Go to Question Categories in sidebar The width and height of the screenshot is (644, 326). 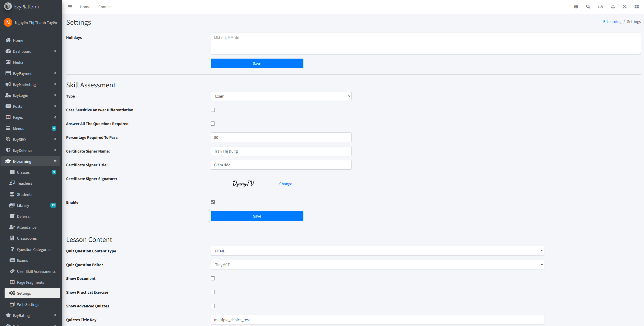coord(34,250)
